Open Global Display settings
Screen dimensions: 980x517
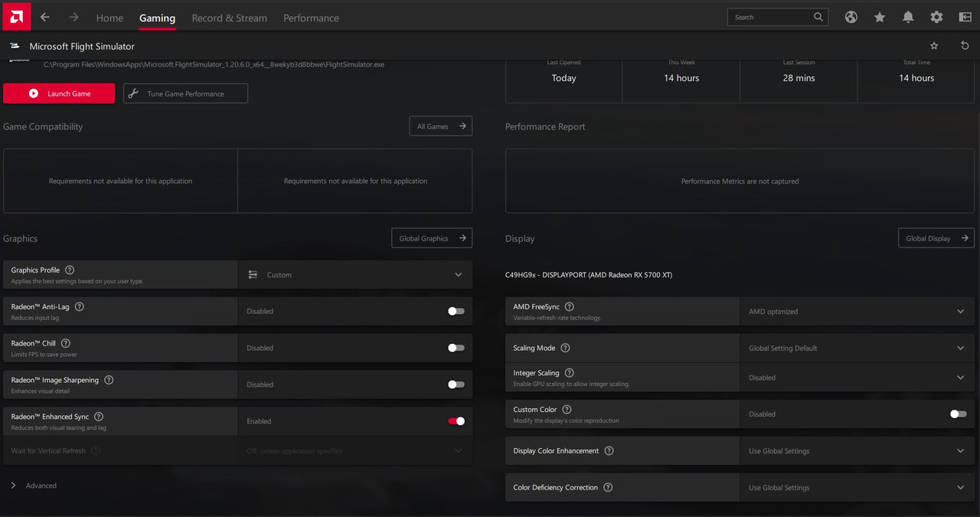936,238
